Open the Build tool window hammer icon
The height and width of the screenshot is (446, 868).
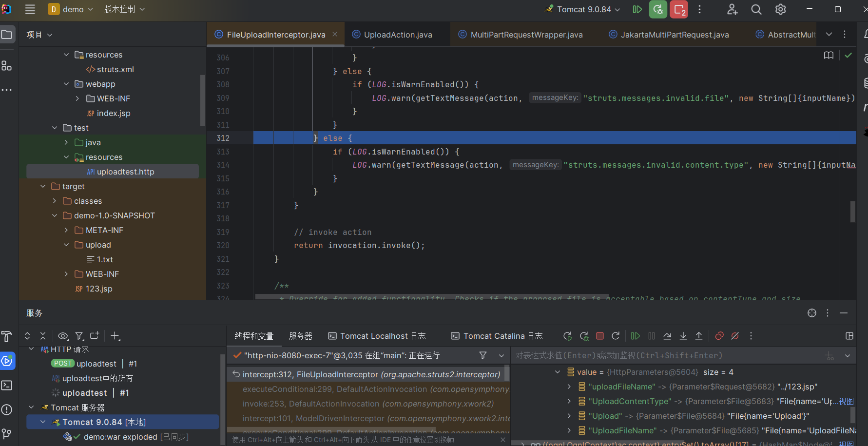(7, 336)
